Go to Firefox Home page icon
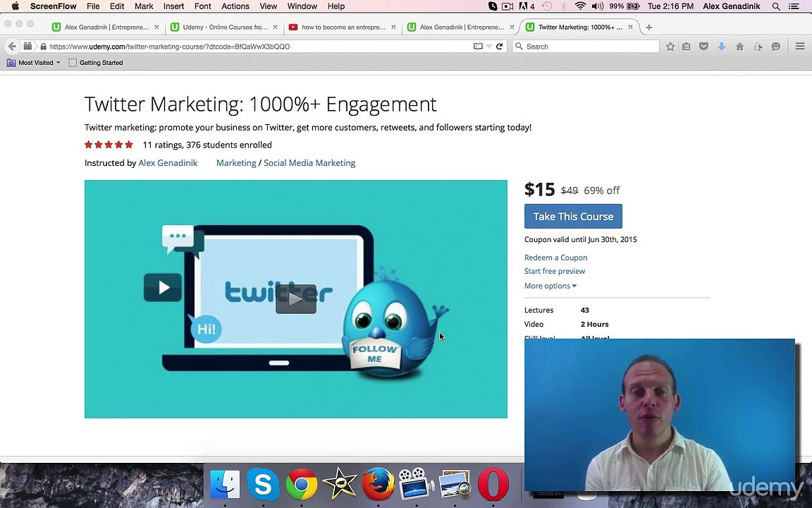 (x=739, y=46)
